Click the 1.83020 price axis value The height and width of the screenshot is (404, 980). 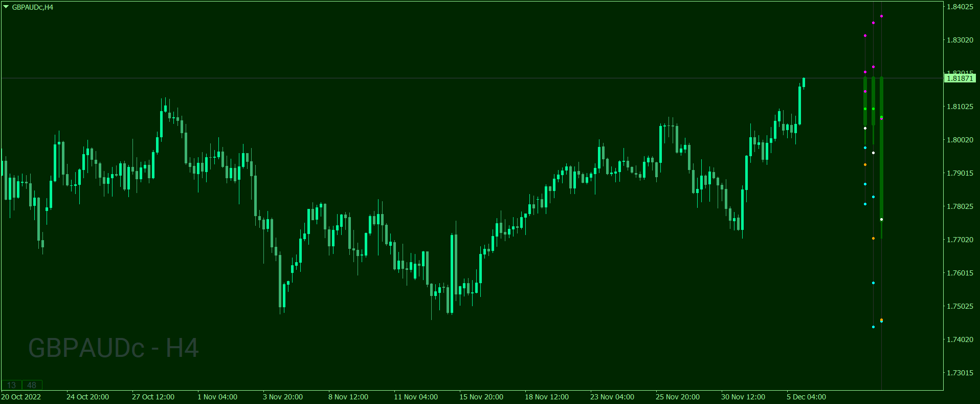(960, 40)
